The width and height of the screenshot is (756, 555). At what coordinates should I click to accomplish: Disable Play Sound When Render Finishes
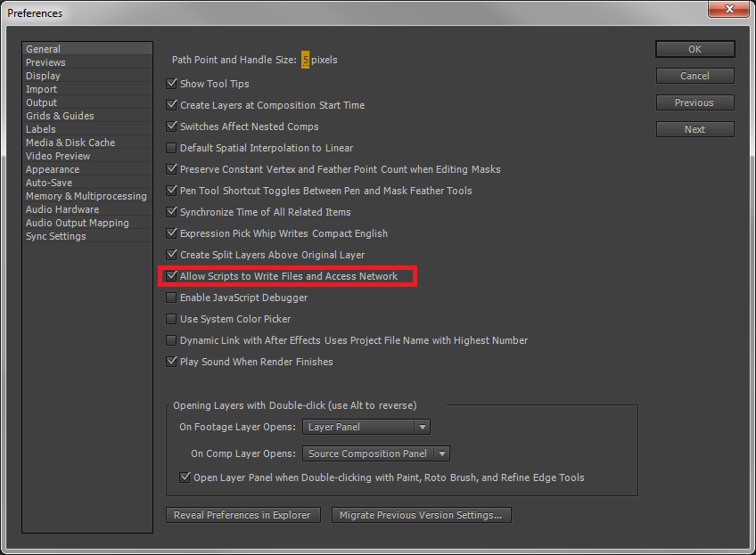(x=171, y=362)
